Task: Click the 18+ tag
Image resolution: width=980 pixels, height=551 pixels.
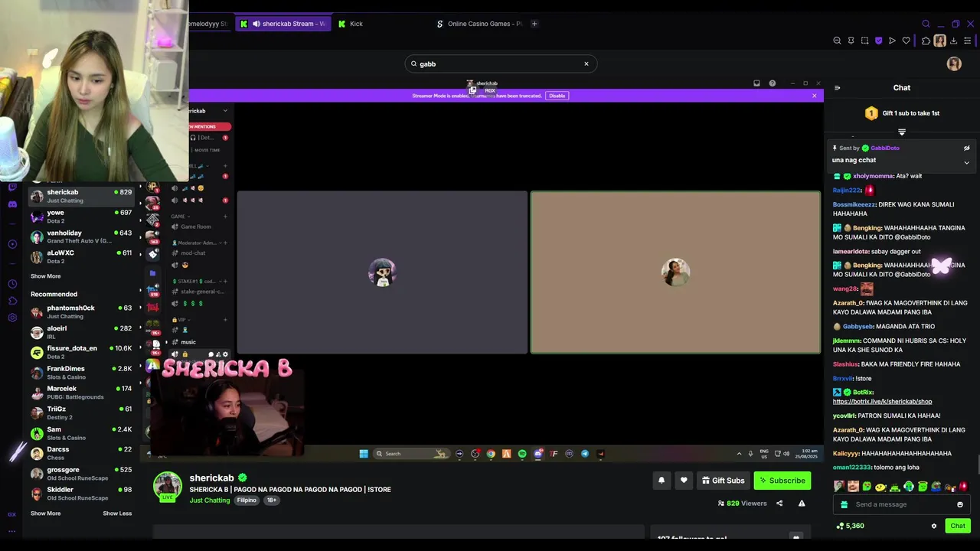Action: click(x=271, y=500)
